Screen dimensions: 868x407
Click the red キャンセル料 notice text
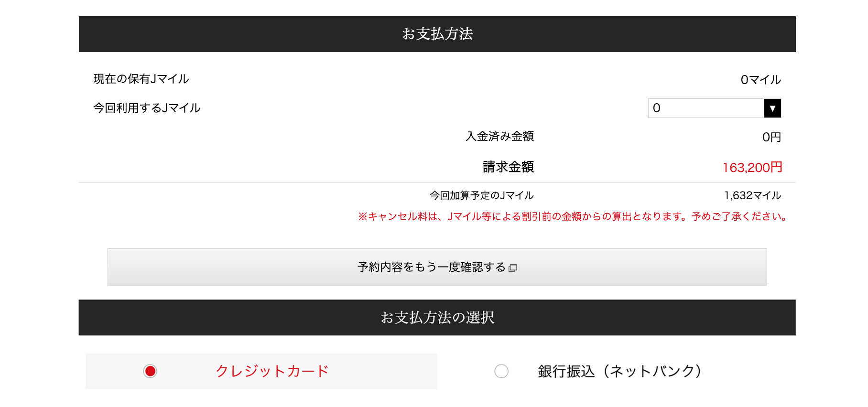pyautogui.click(x=573, y=216)
